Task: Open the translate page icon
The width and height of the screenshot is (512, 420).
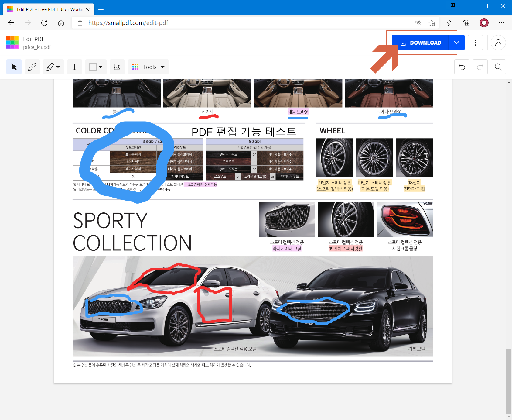Action: 418,23
